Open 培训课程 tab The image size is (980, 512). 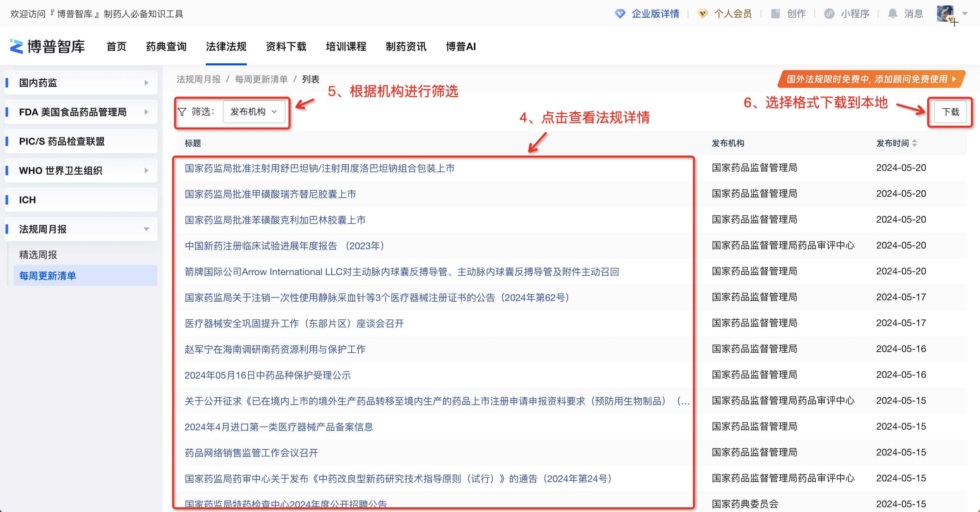pyautogui.click(x=346, y=46)
